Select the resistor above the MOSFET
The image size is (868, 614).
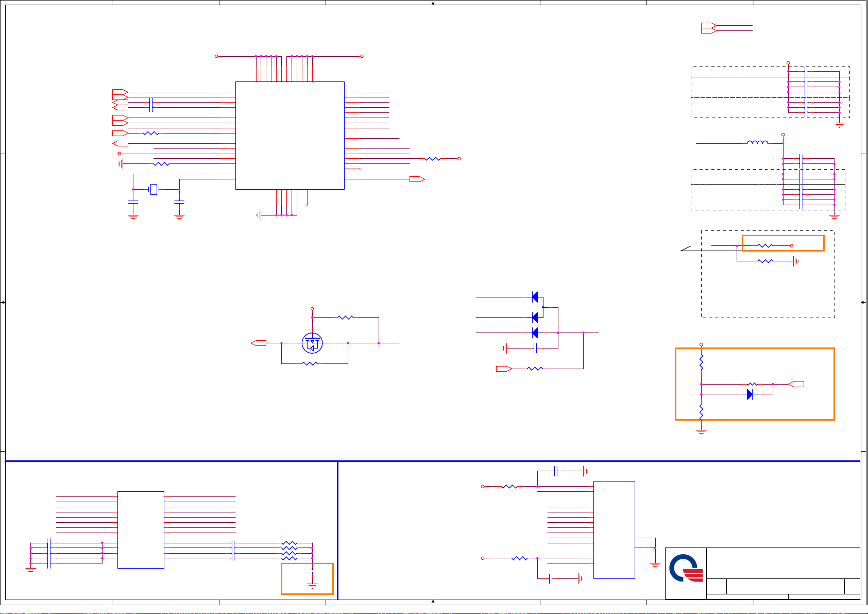point(346,318)
